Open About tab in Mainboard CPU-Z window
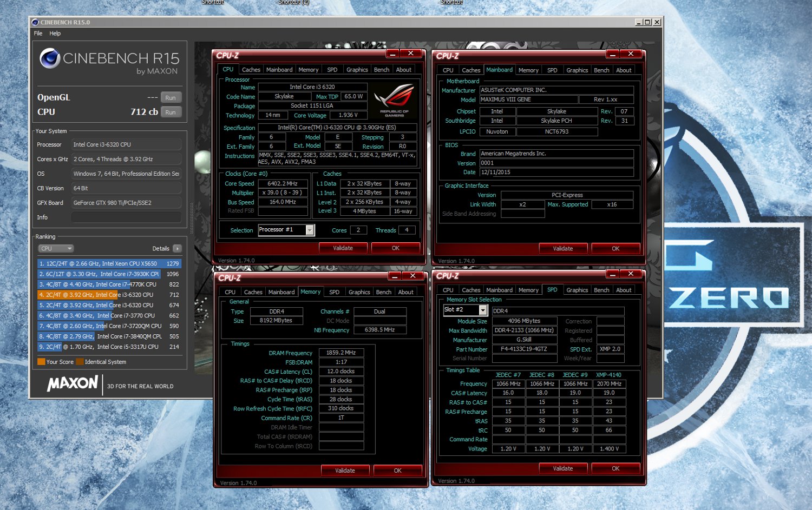The image size is (812, 510). (624, 70)
